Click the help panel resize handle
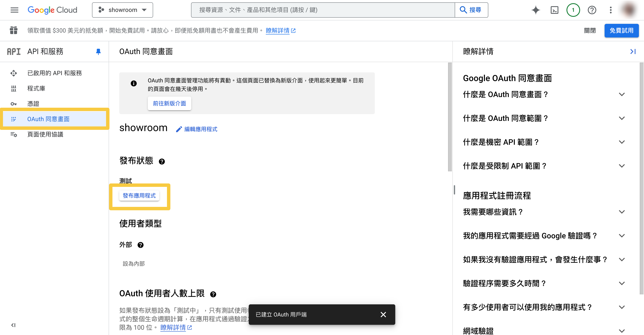This screenshot has height=335, width=644. [454, 190]
